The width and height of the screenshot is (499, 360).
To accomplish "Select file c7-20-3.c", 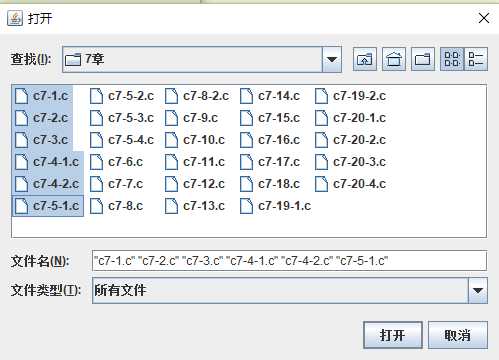I will 351,162.
